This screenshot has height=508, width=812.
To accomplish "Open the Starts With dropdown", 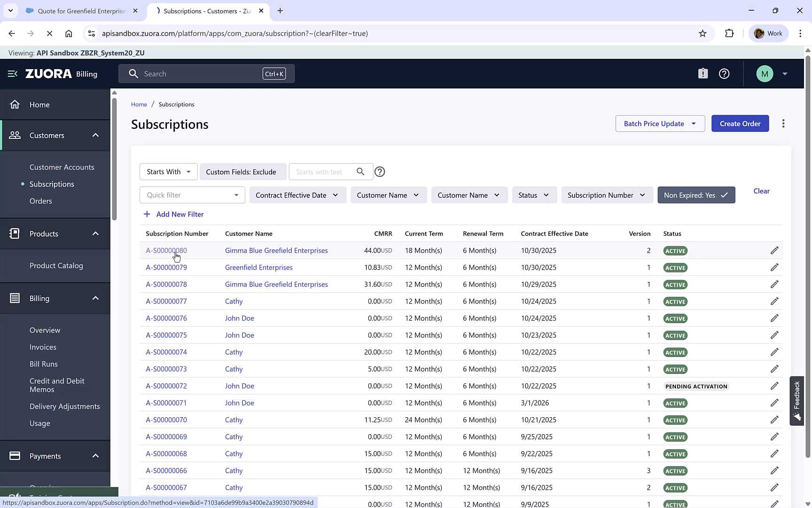I will tap(168, 172).
